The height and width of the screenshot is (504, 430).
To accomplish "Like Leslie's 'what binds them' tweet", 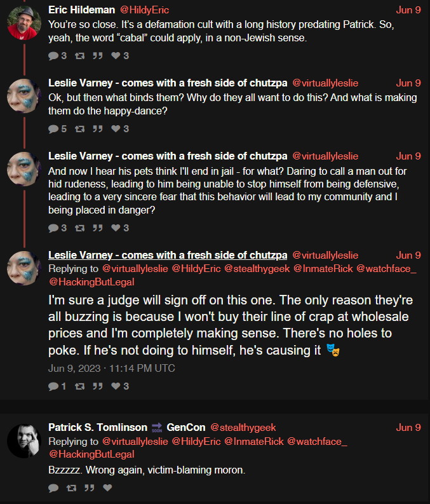I will click(116, 129).
